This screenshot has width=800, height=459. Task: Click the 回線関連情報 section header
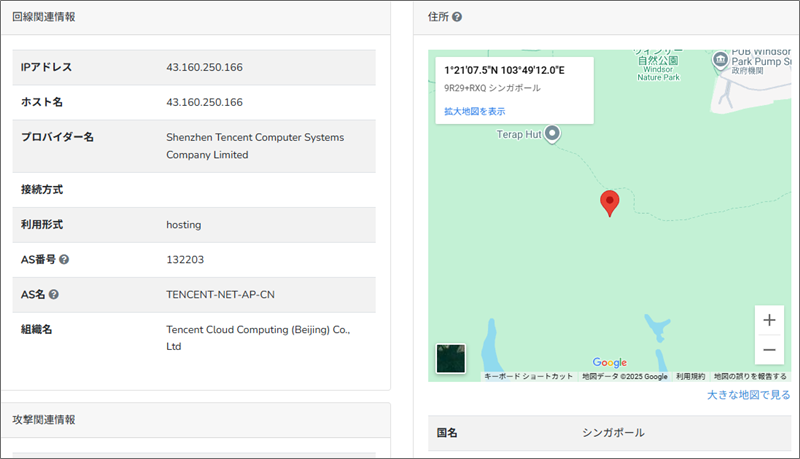(x=44, y=17)
